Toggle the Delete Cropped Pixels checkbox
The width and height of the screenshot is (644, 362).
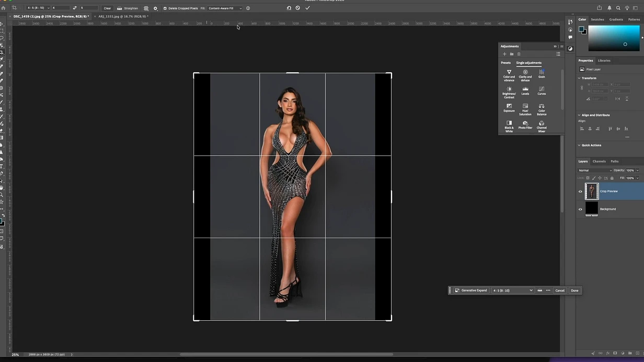[x=165, y=8]
